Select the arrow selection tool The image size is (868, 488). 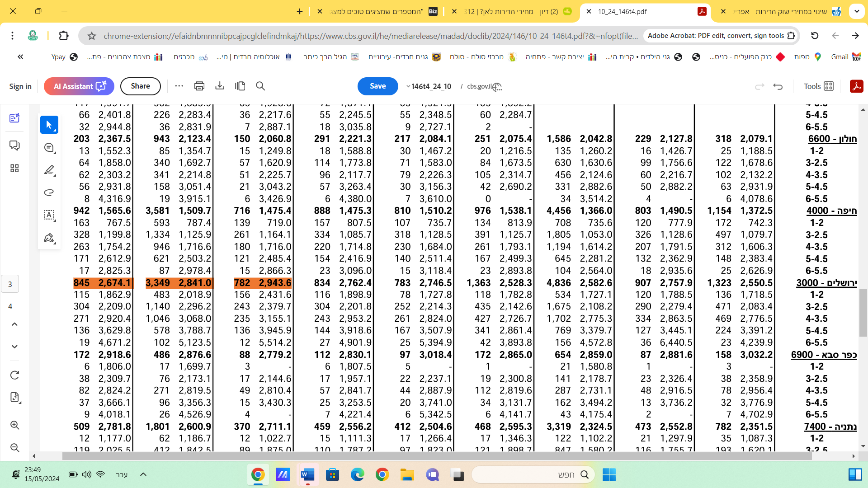(49, 125)
